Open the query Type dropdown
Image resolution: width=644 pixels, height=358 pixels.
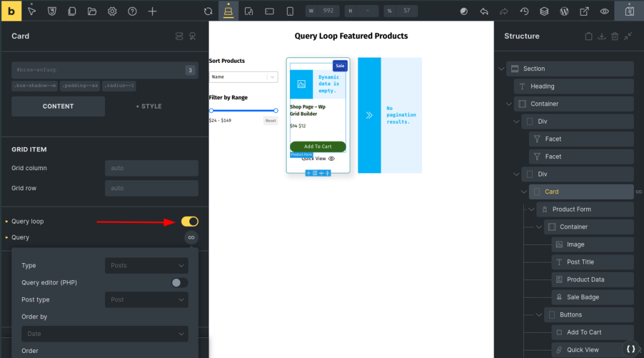[147, 266]
